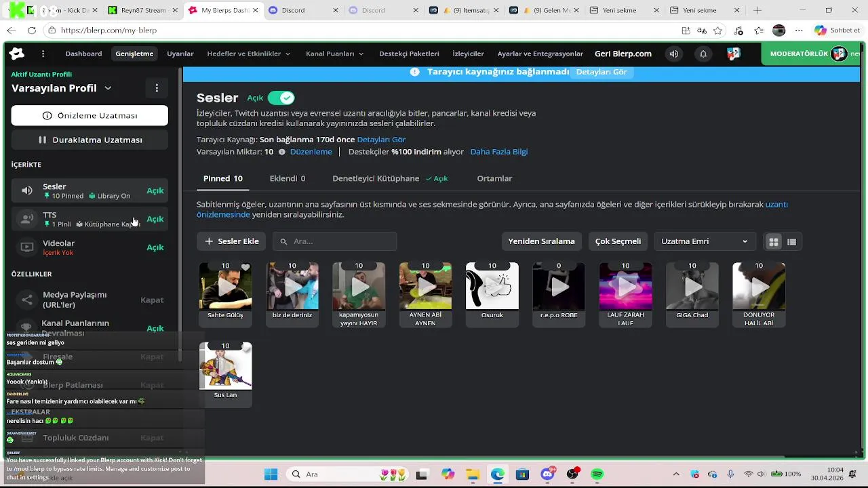Open the three-dot menu next to Varsayılan Profil
The image size is (868, 488).
tap(157, 88)
